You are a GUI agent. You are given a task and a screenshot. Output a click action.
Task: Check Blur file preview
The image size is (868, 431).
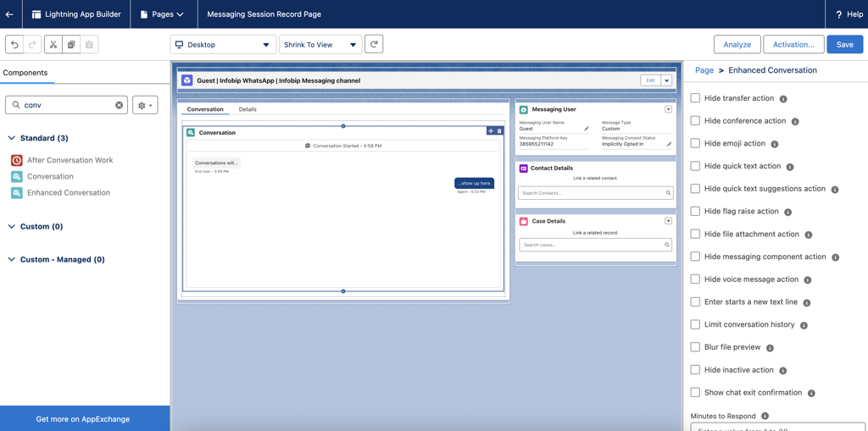[695, 347]
